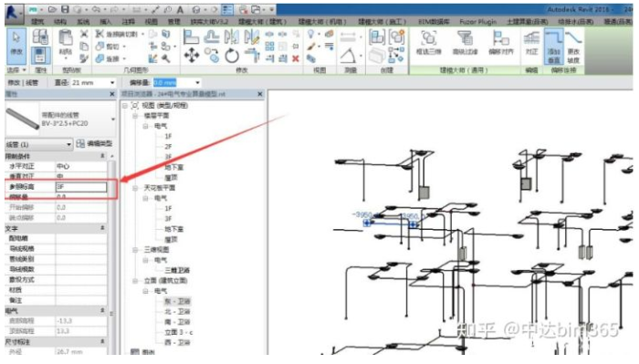Select the Move tool with four arrows
The height and width of the screenshot is (364, 639).
click(192, 55)
